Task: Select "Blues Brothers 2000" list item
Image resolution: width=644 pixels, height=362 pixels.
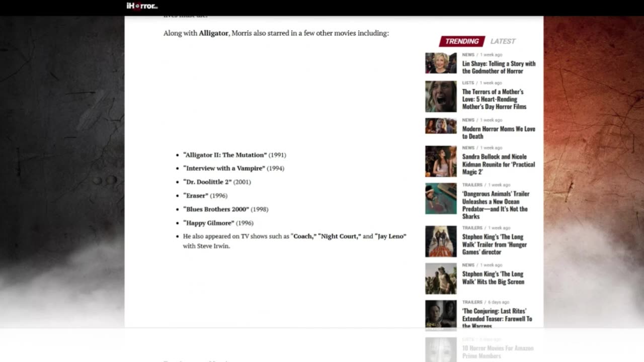Action: (x=225, y=209)
